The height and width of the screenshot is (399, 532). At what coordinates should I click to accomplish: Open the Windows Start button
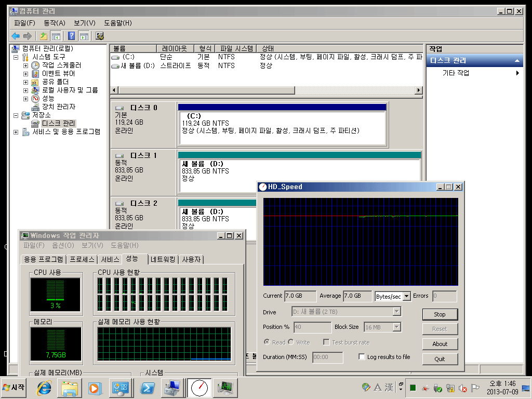coord(14,388)
